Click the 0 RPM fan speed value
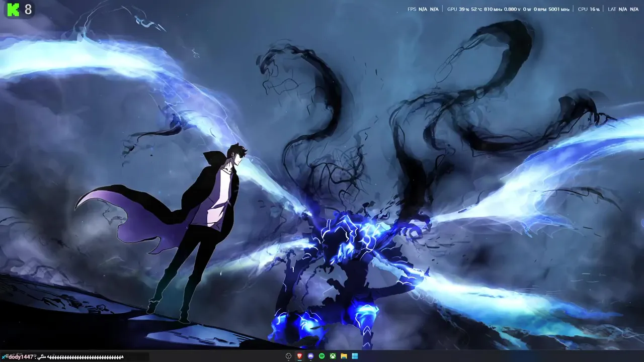Viewport: 644px width, 362px height. point(540,9)
